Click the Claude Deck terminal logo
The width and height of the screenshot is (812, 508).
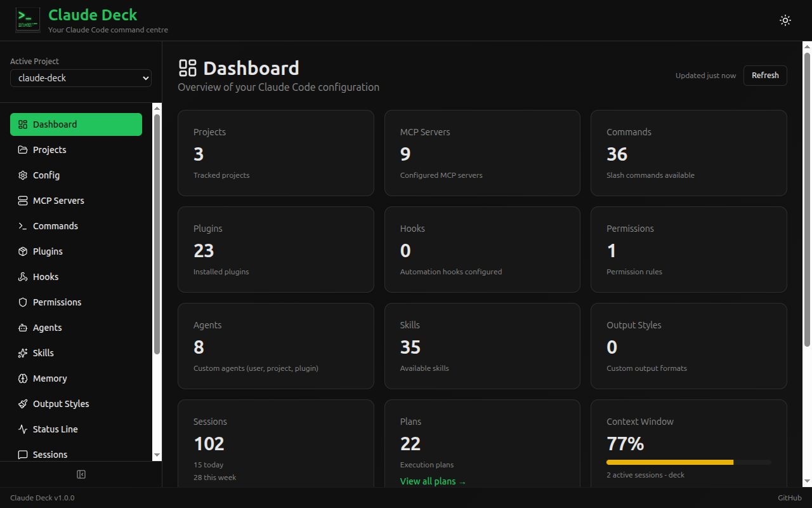click(27, 20)
